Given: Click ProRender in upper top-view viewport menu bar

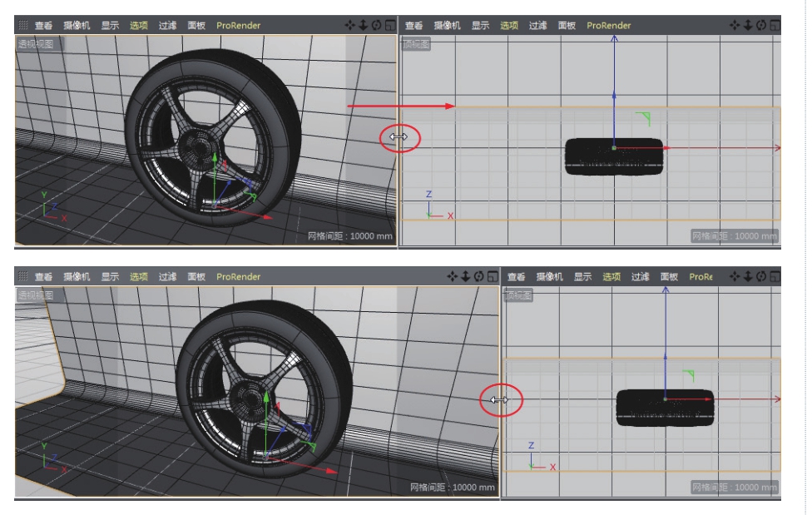Looking at the screenshot, I should click(x=608, y=26).
